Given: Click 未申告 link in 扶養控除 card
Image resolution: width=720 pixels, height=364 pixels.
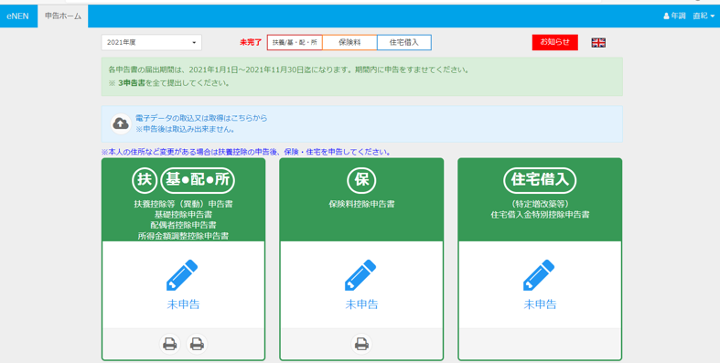Looking at the screenshot, I should (183, 304).
